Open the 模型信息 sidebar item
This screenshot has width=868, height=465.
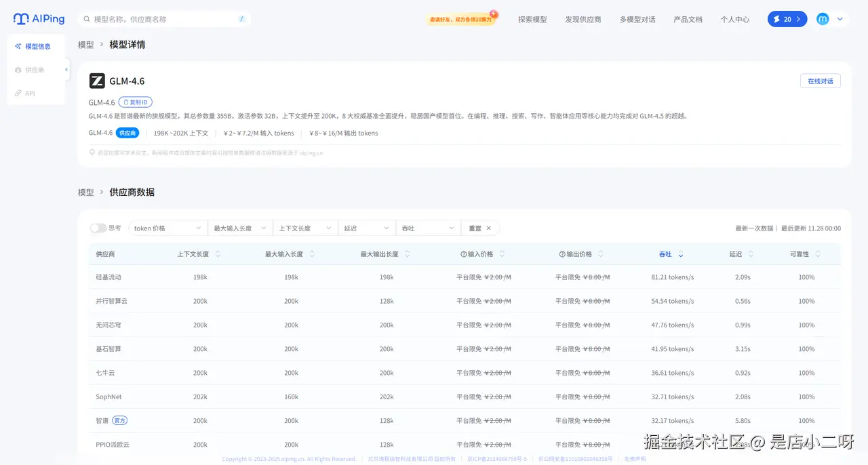tap(36, 46)
